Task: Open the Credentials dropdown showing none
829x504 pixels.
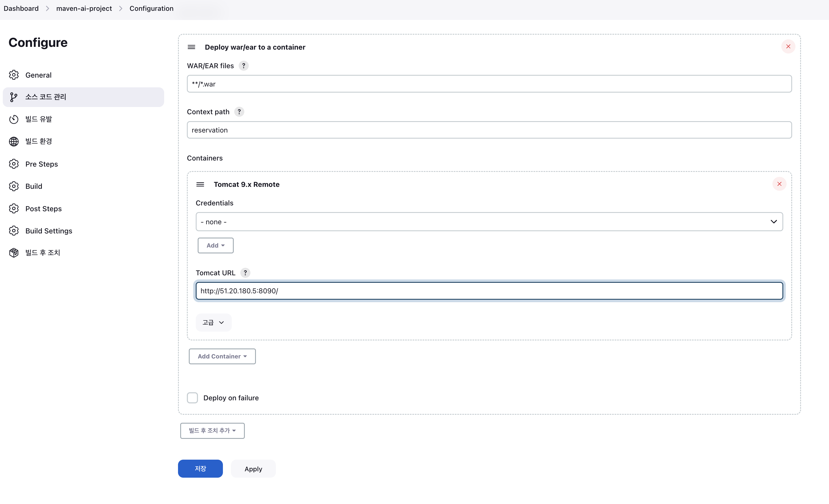Action: (x=489, y=222)
